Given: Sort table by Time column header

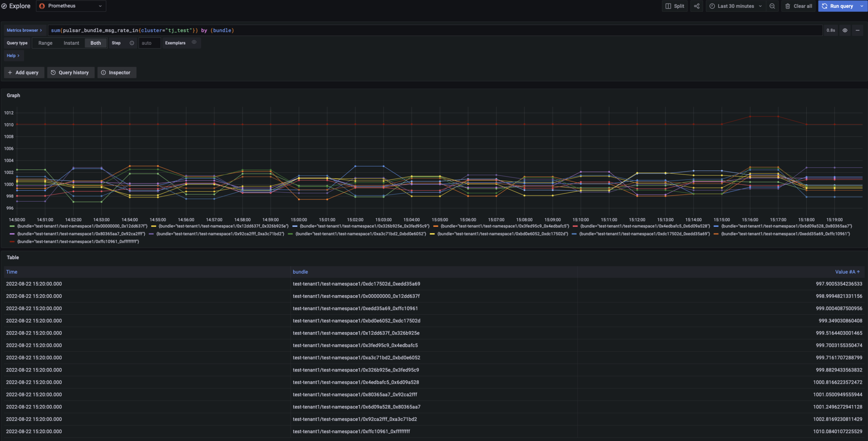Looking at the screenshot, I should click(x=12, y=272).
